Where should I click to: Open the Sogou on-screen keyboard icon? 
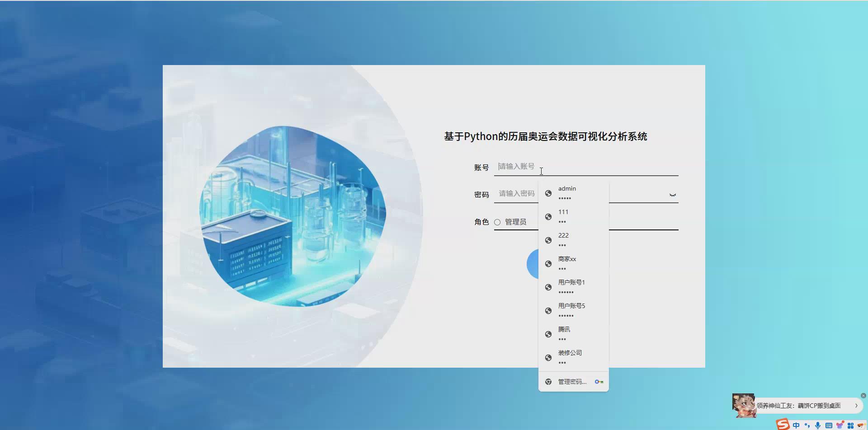pos(829,425)
